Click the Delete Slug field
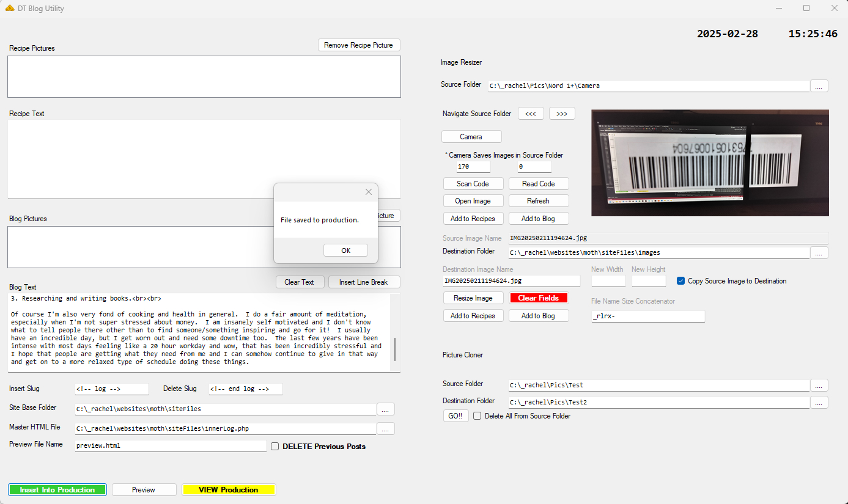The image size is (848, 504). [x=246, y=389]
